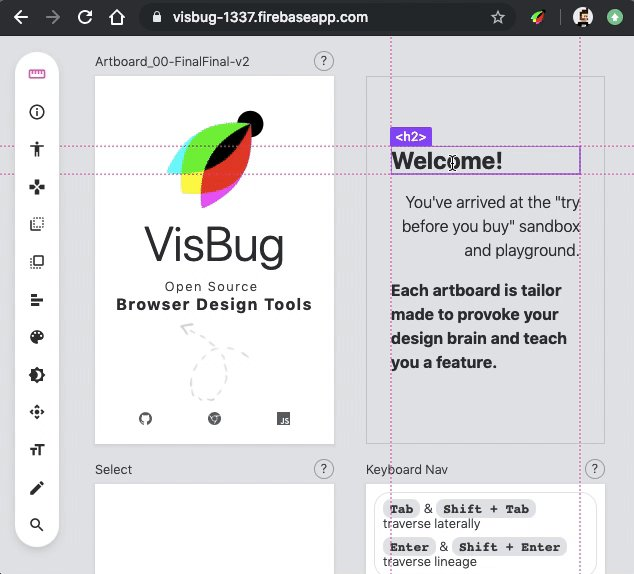This screenshot has height=574, width=634.
Task: Click the Select artboard label
Action: (113, 470)
